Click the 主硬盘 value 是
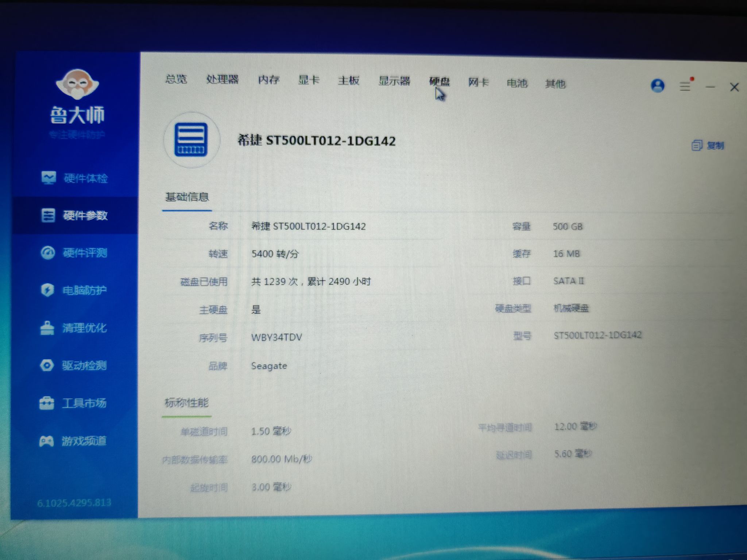Screen dimensions: 747x560 coord(256,310)
